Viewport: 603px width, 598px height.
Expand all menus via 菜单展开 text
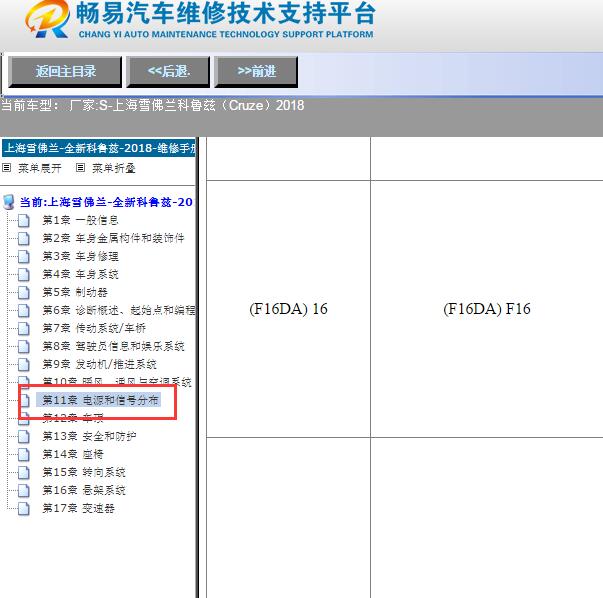40,168
